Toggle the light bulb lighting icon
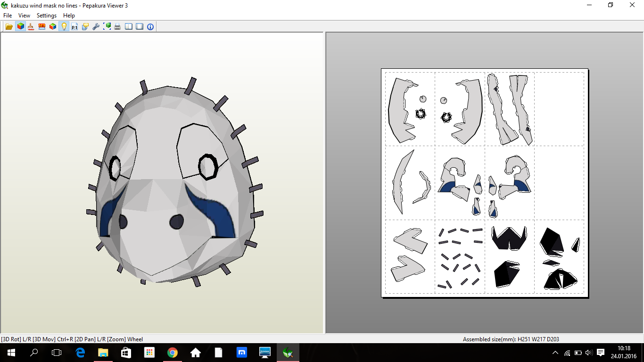 [64, 26]
